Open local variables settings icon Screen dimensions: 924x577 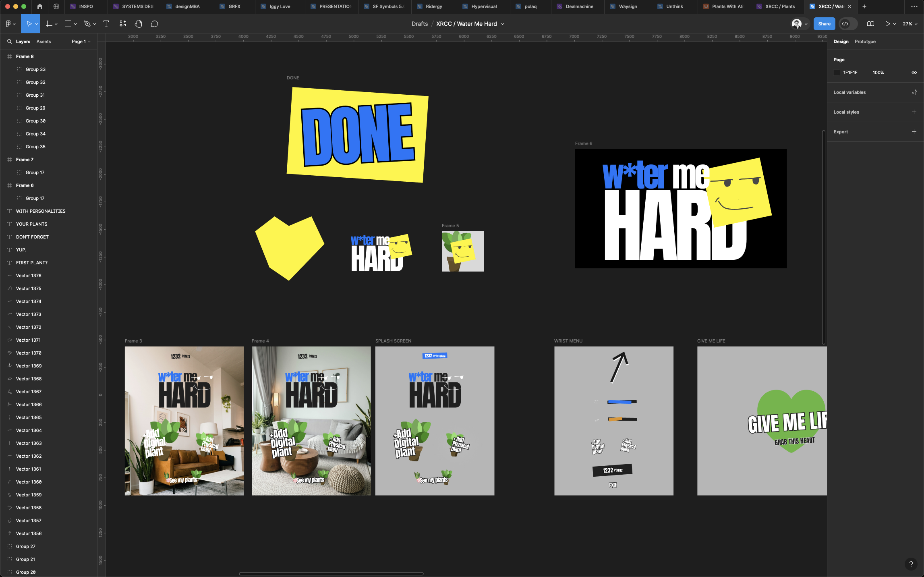point(914,92)
